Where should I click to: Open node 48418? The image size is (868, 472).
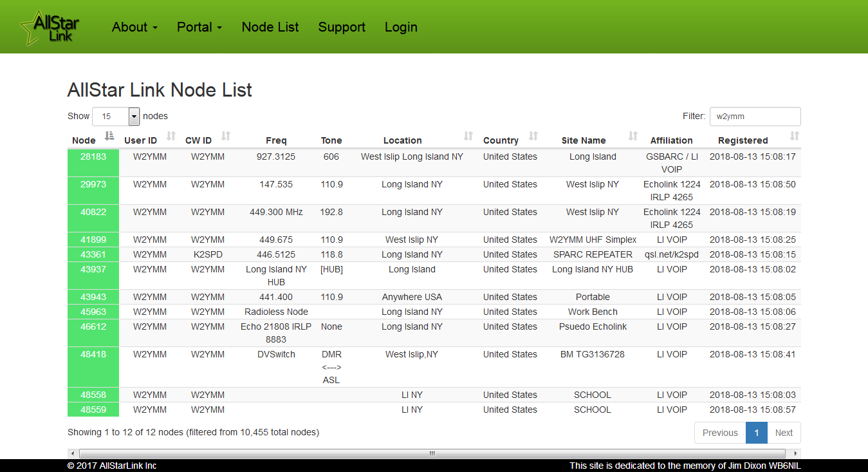[93, 354]
